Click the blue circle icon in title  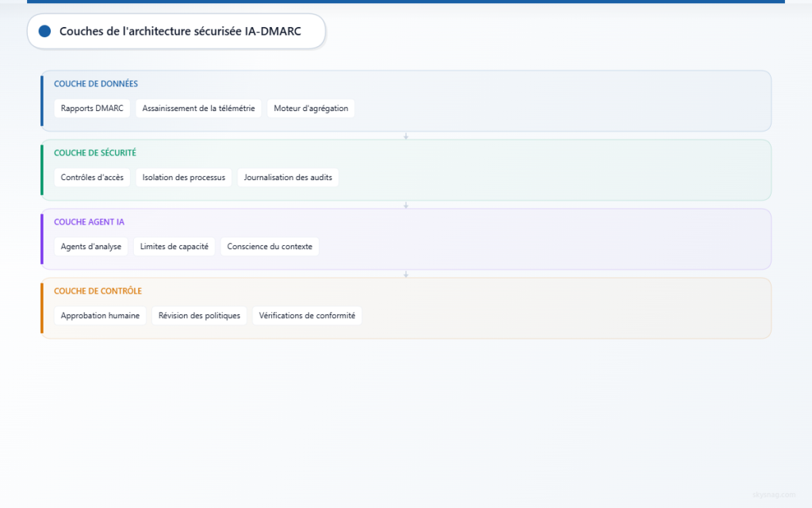[45, 31]
